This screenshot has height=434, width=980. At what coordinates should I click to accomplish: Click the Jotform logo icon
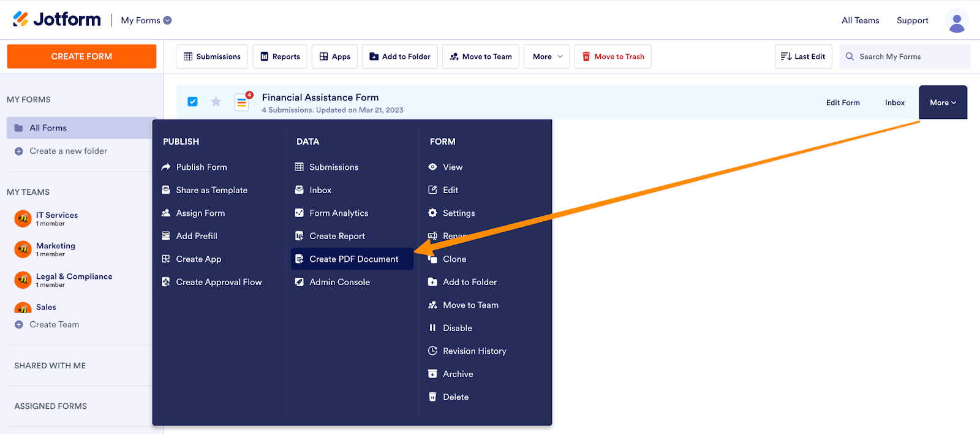pyautogui.click(x=21, y=20)
